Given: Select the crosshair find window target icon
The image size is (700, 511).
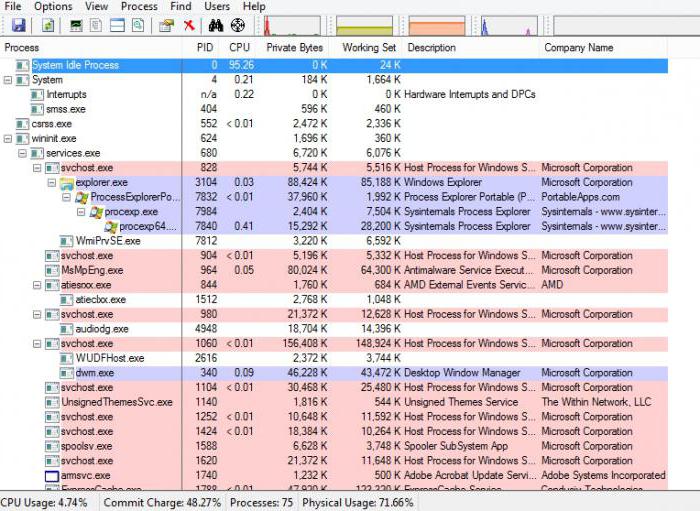Looking at the screenshot, I should (x=237, y=25).
